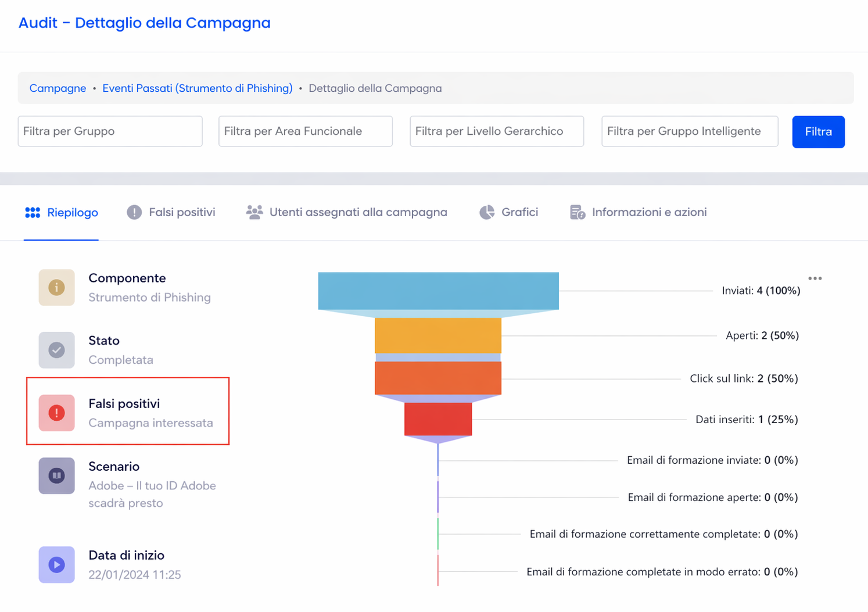
Task: Open Eventi Passati (Strumento di Phishing) breadcrumb
Action: point(198,88)
